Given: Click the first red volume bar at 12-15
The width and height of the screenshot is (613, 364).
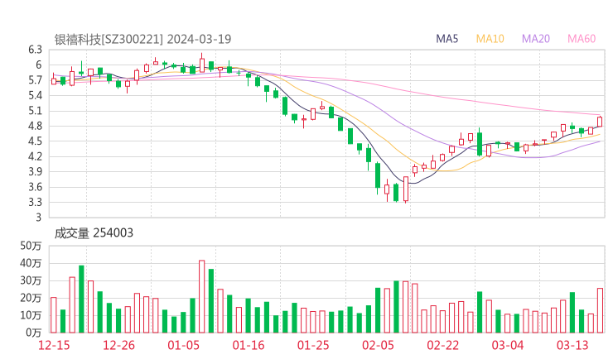Looking at the screenshot, I should 54,315.
